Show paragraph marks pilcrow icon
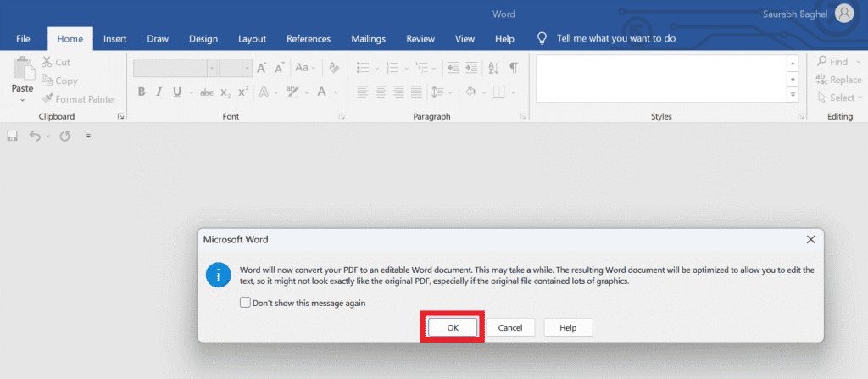The width and height of the screenshot is (868, 379). point(514,68)
